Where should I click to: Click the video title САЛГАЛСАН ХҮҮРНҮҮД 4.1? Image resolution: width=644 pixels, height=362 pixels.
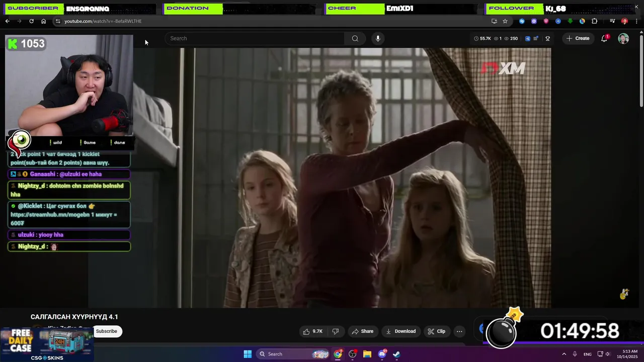tap(74, 317)
